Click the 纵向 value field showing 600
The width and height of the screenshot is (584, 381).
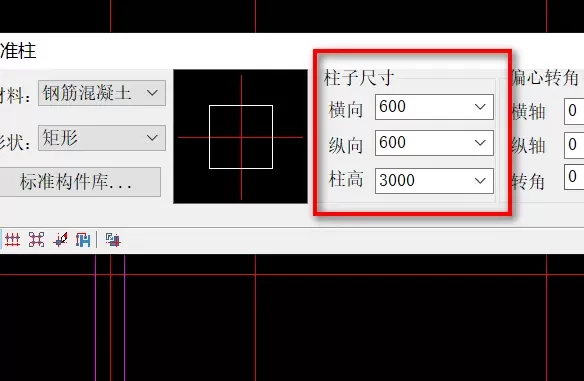[x=434, y=143]
